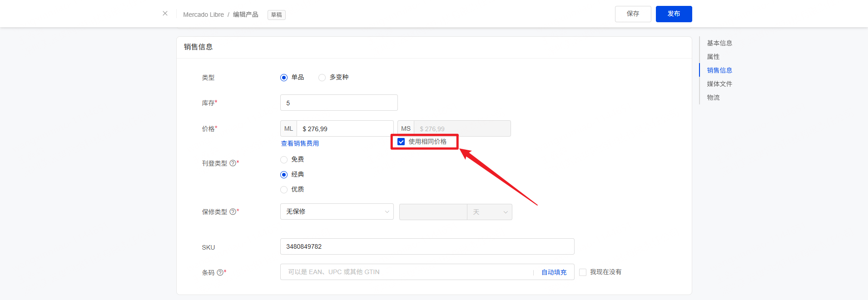
Task: Choose 免费 listing type
Action: point(284,160)
